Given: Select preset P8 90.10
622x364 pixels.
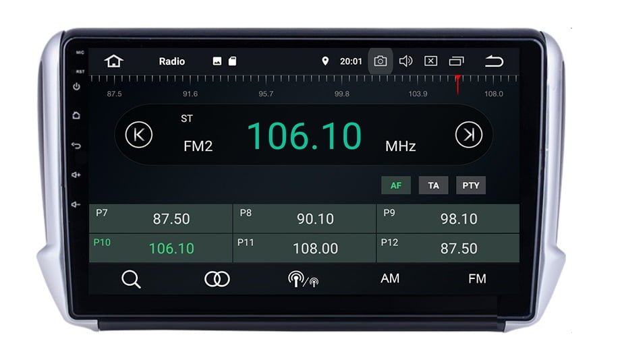Looking at the screenshot, I should [x=304, y=219].
